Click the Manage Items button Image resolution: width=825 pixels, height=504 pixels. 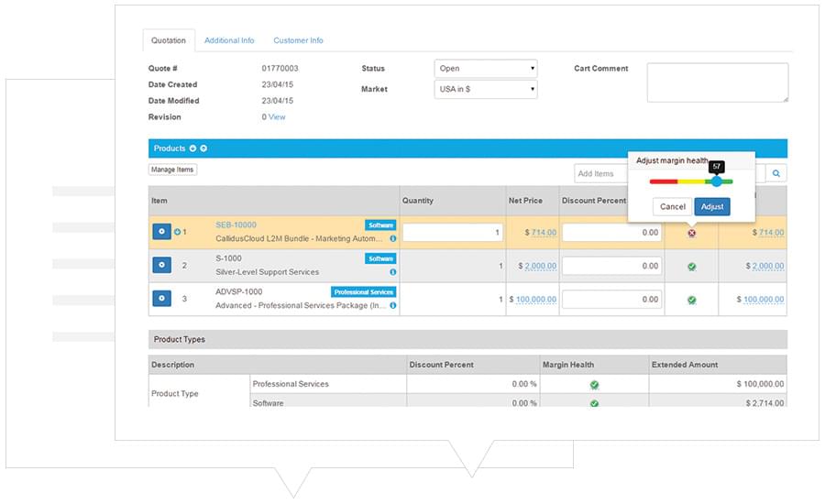172,170
